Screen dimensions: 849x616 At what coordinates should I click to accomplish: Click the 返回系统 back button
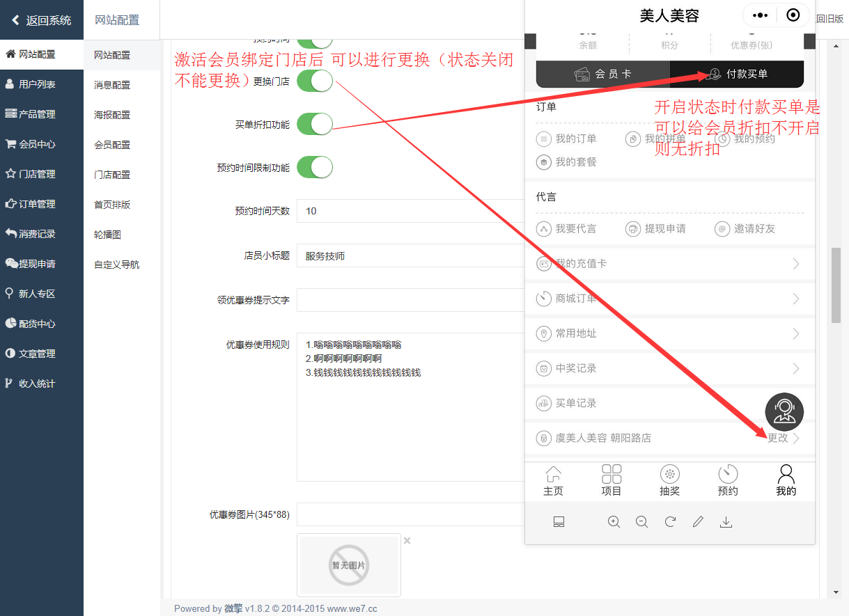[41, 20]
